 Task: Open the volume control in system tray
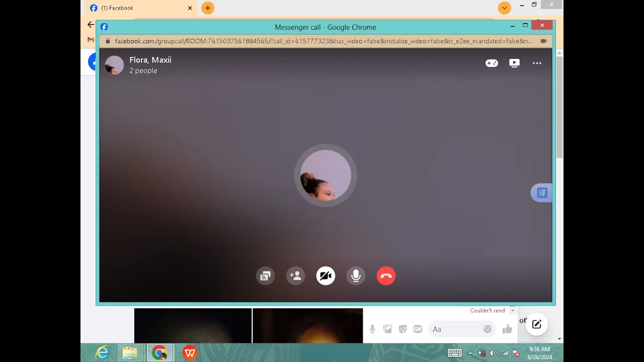point(493,353)
